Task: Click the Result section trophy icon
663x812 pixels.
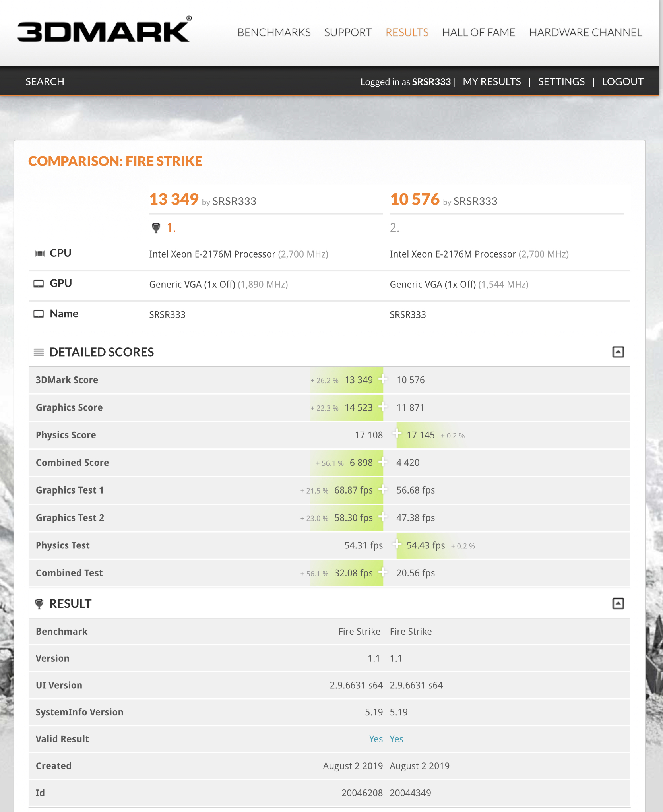Action: click(39, 604)
